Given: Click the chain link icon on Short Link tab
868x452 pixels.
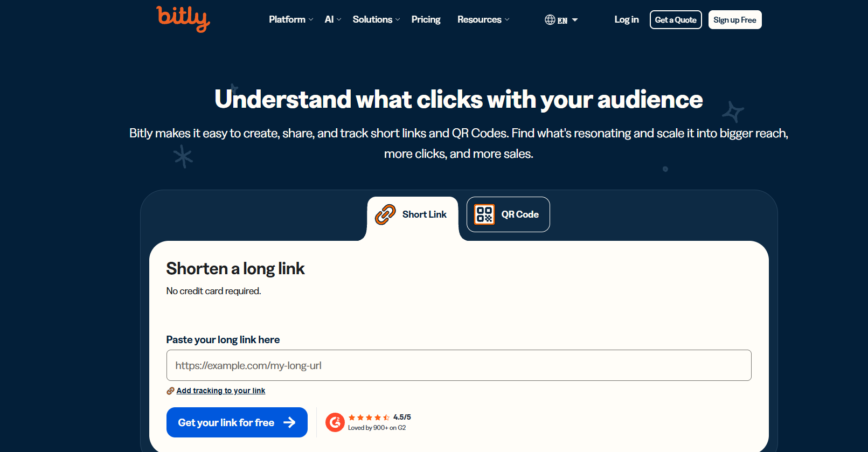Looking at the screenshot, I should tap(385, 214).
